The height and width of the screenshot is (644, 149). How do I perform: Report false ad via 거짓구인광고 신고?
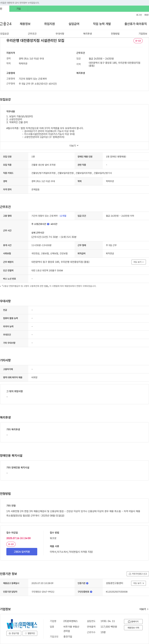(x=138, y=574)
